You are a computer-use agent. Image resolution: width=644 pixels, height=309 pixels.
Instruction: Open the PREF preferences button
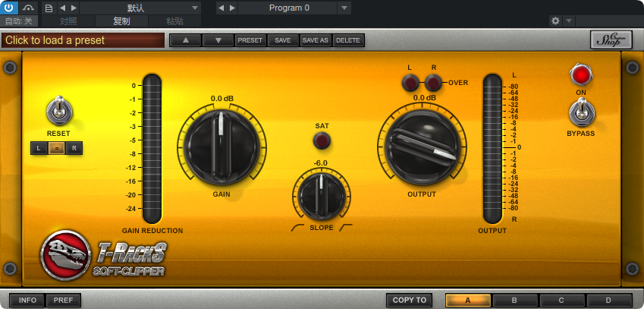coord(63,301)
